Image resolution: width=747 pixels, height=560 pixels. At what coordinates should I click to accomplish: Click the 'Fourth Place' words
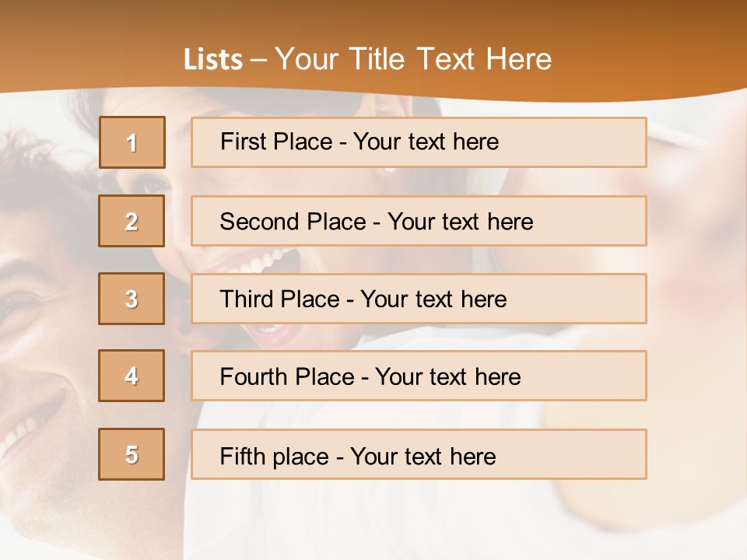tap(287, 376)
